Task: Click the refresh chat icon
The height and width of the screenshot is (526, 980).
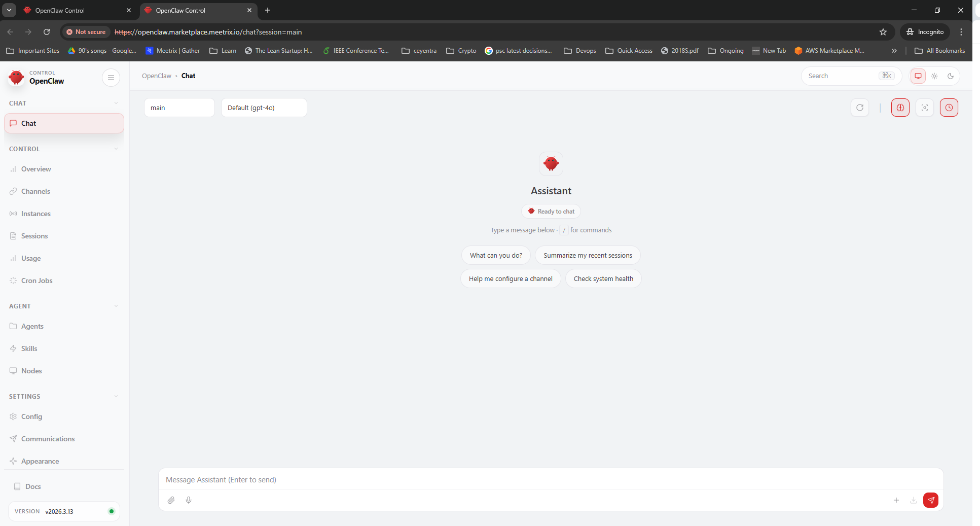Action: tap(860, 108)
